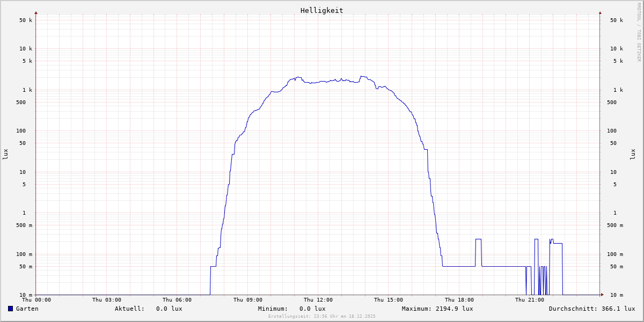Click the 50 k label on left axis
Viewport: 644px width, 322px height.
26,20
